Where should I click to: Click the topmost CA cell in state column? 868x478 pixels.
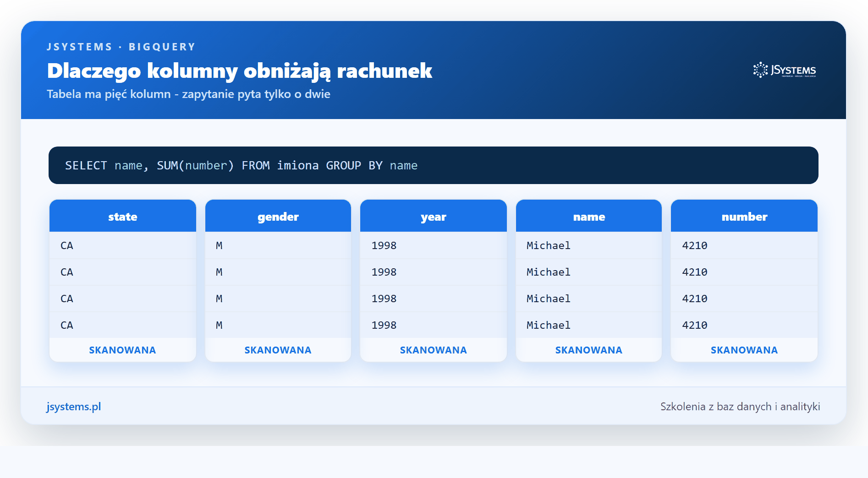pyautogui.click(x=123, y=245)
